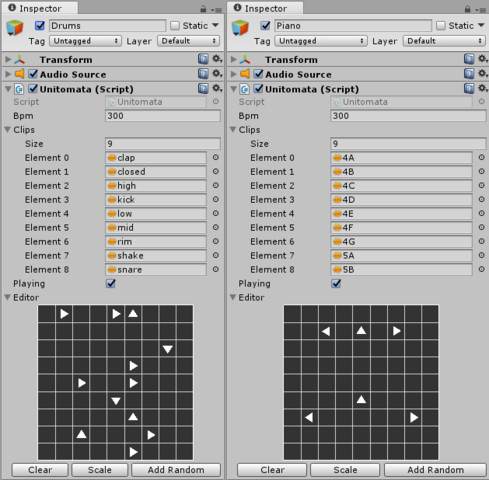The image size is (489, 480).
Task: Open gear menu for Piano Transform component
Action: pyautogui.click(x=483, y=59)
